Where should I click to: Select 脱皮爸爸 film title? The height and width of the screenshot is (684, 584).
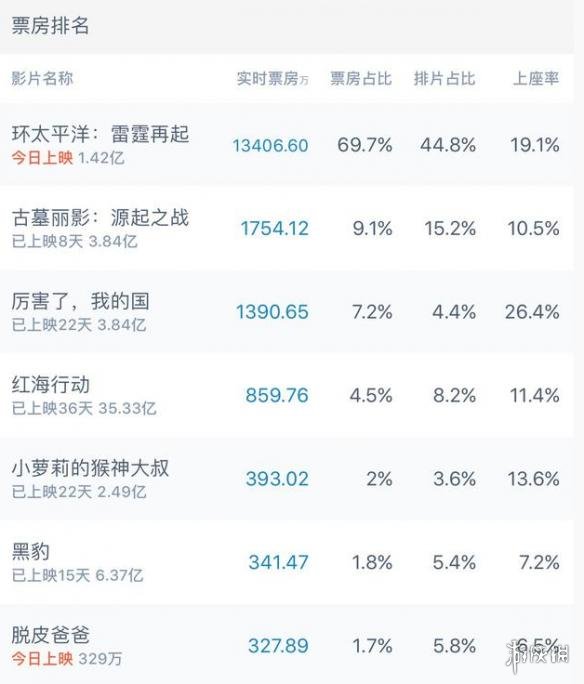click(x=51, y=635)
